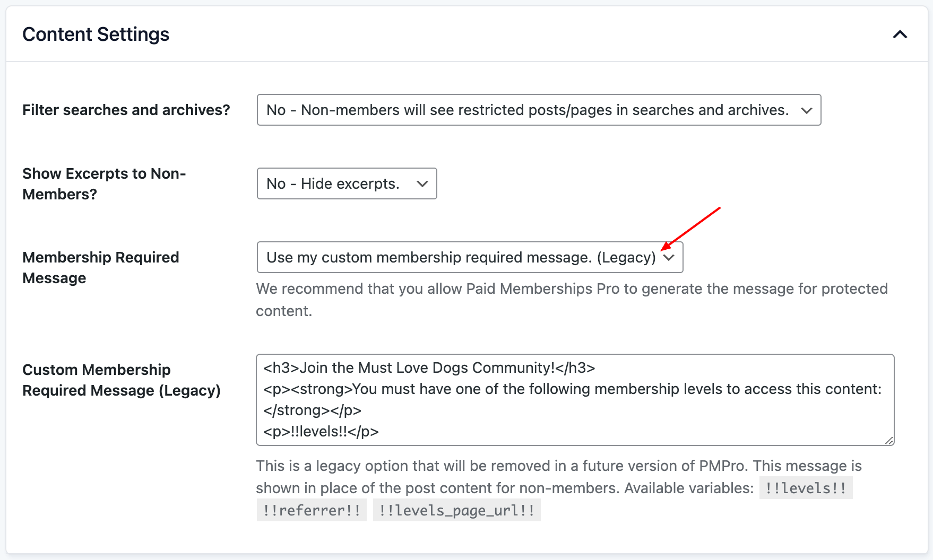Click inside the h3 'Join the Must Love Dogs' line

coord(429,367)
